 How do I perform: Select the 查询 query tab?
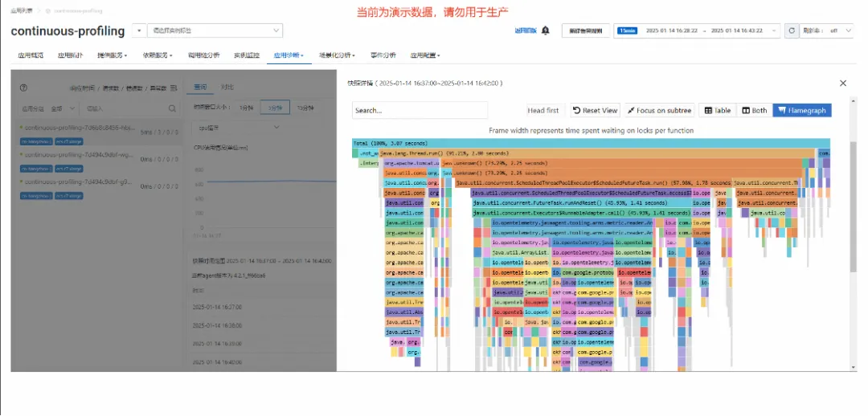[x=200, y=87]
